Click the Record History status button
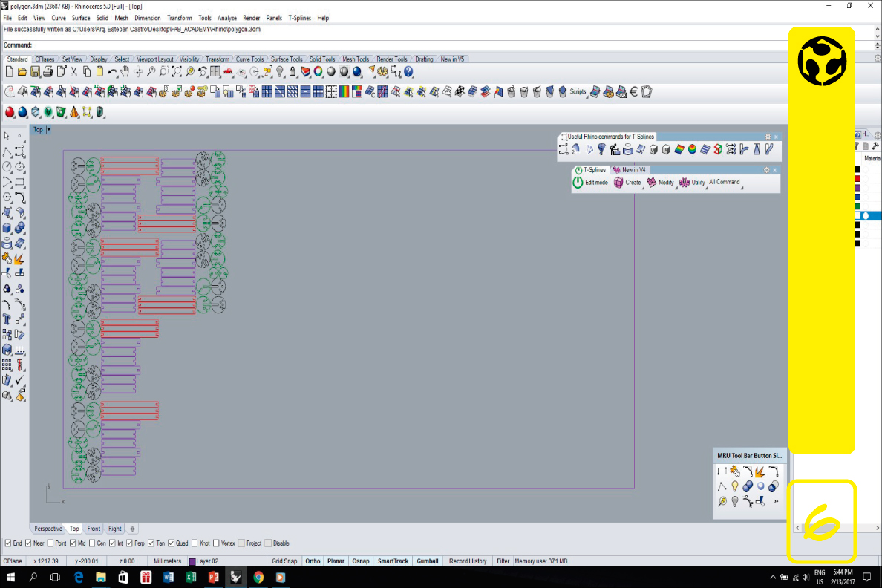The width and height of the screenshot is (882, 588). pos(468,561)
